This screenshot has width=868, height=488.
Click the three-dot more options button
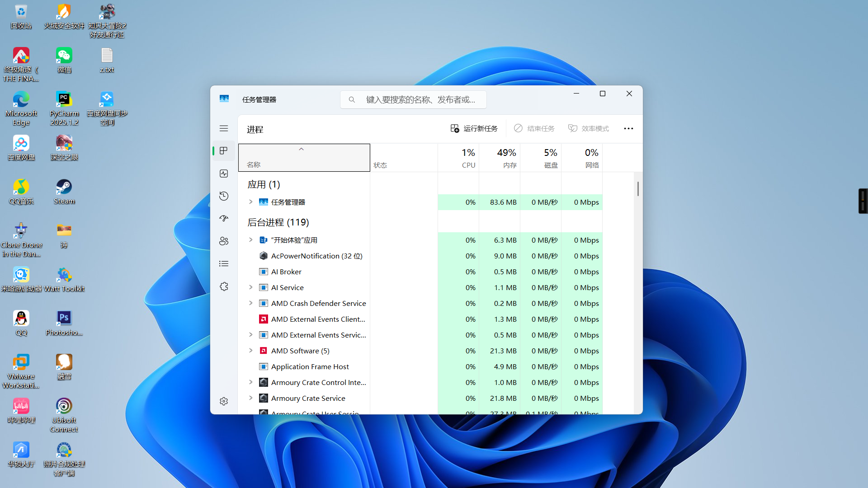pyautogui.click(x=628, y=128)
